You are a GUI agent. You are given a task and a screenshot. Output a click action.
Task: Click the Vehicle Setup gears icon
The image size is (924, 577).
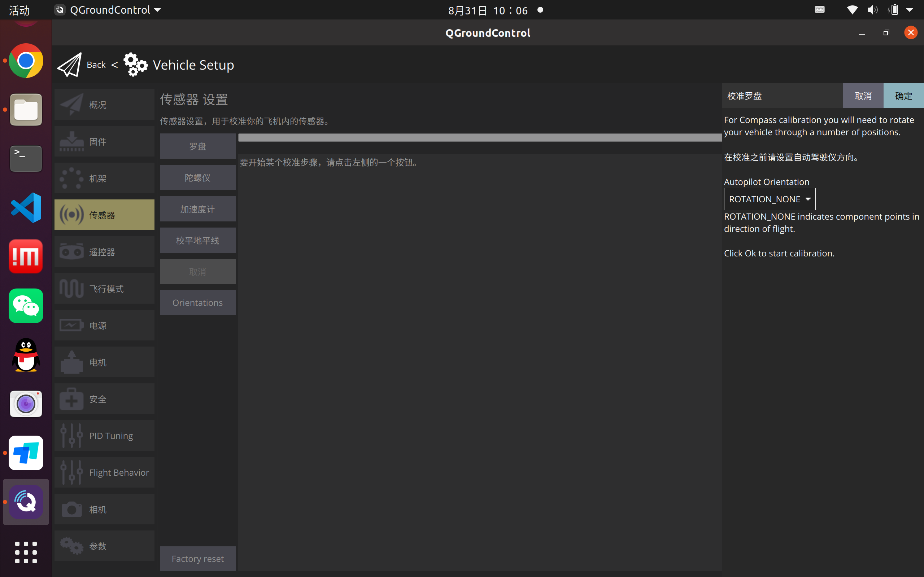pos(135,65)
